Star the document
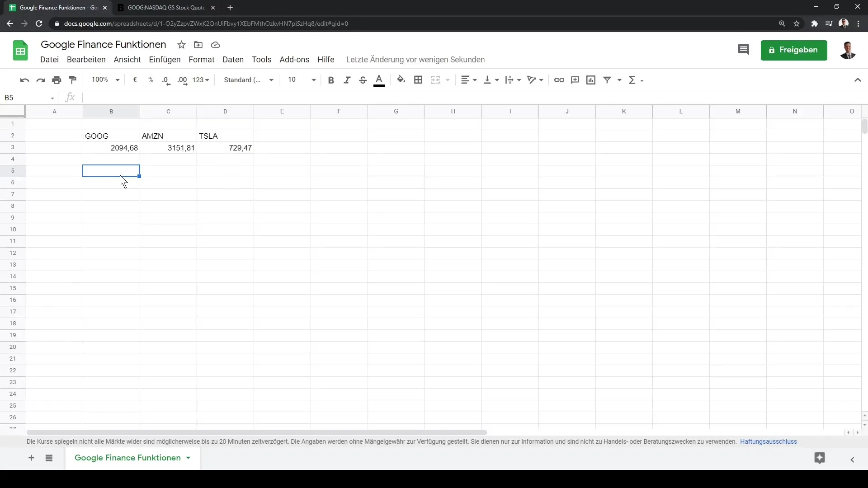Image resolution: width=868 pixels, height=488 pixels. 182,45
